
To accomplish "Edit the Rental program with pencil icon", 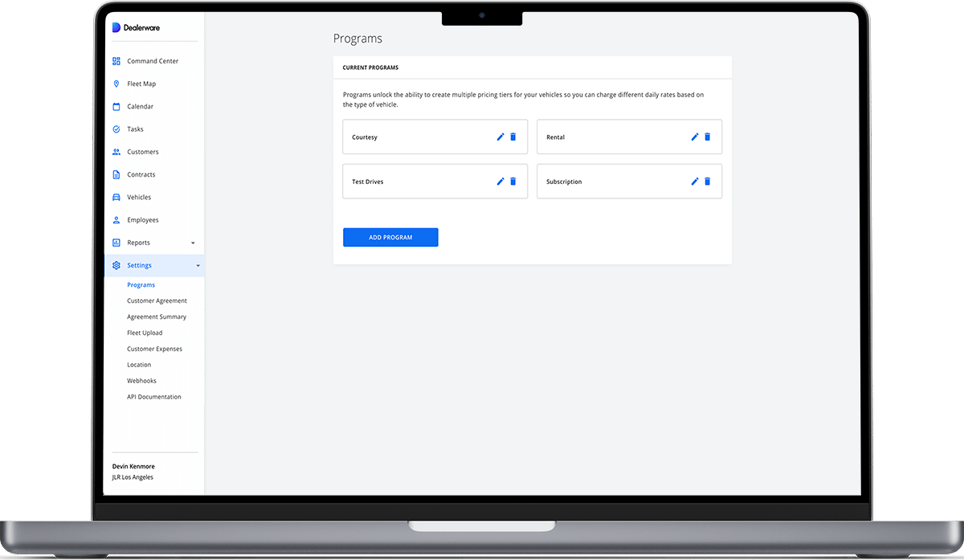I will click(x=695, y=137).
